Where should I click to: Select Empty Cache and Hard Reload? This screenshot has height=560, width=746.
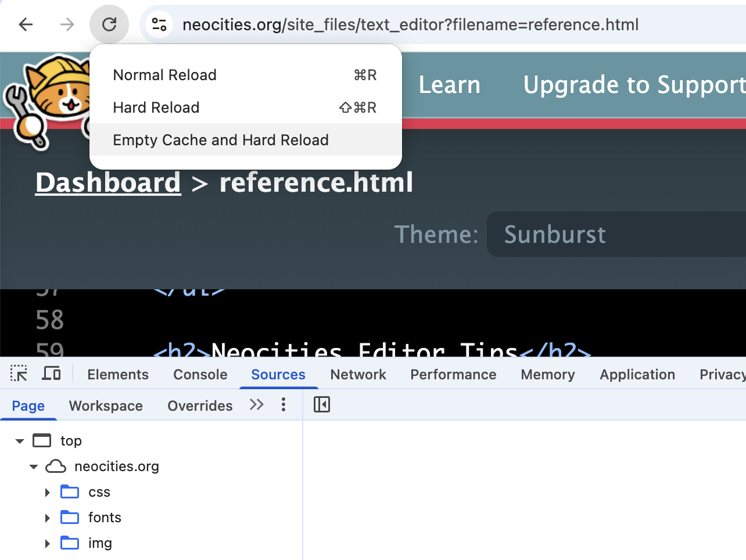click(246, 140)
